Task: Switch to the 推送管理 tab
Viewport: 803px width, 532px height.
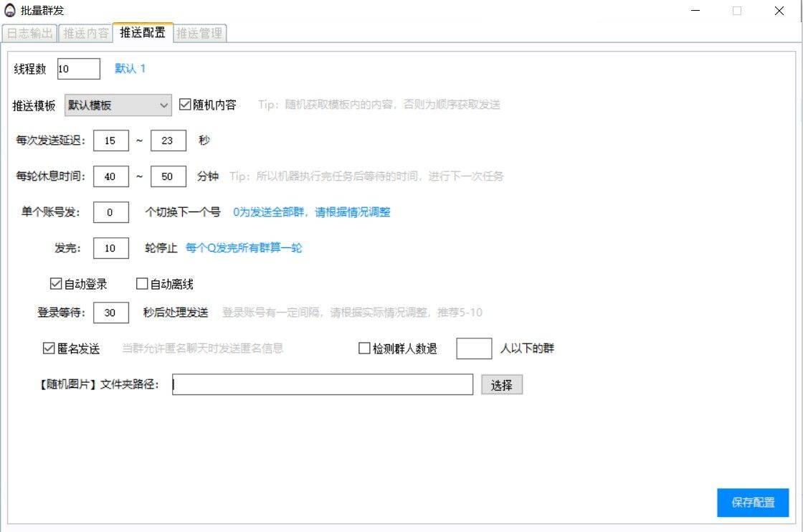Action: pyautogui.click(x=199, y=33)
